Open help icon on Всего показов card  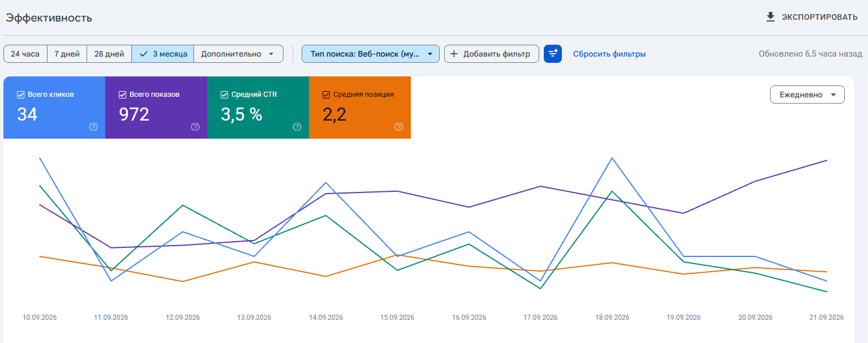click(x=195, y=127)
